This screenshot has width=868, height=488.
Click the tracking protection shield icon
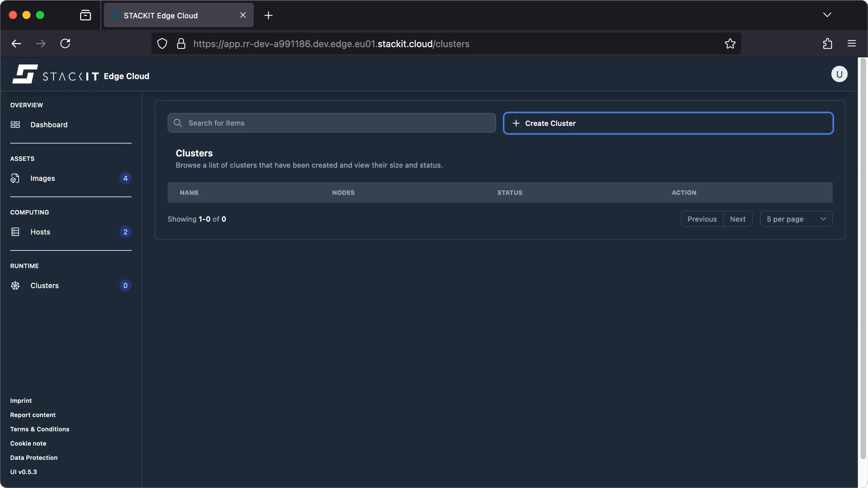coord(162,43)
